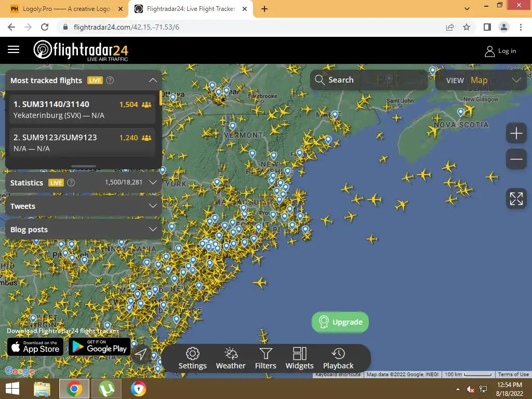The image size is (532, 399).
Task: Click the viewers icon beside 1,504
Action: pos(147,104)
